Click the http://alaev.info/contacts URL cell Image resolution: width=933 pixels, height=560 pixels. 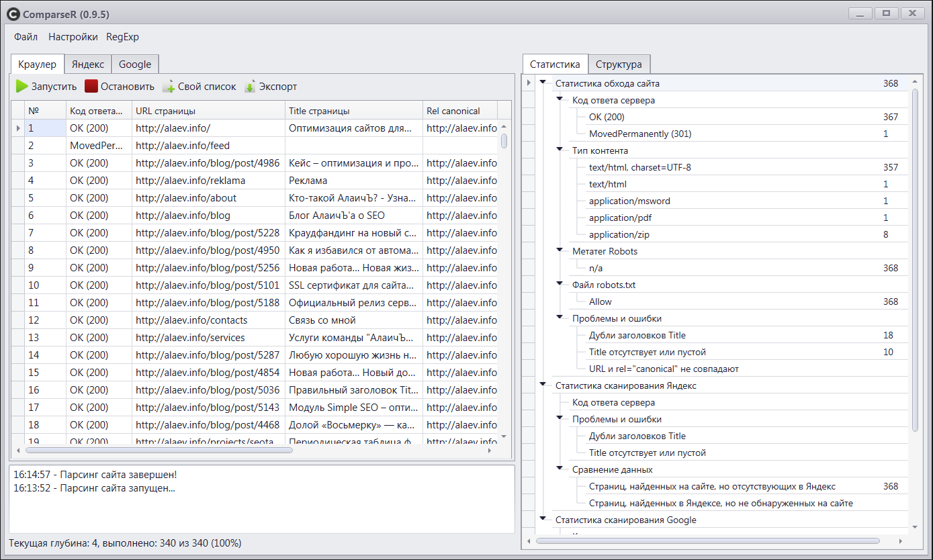tap(208, 320)
